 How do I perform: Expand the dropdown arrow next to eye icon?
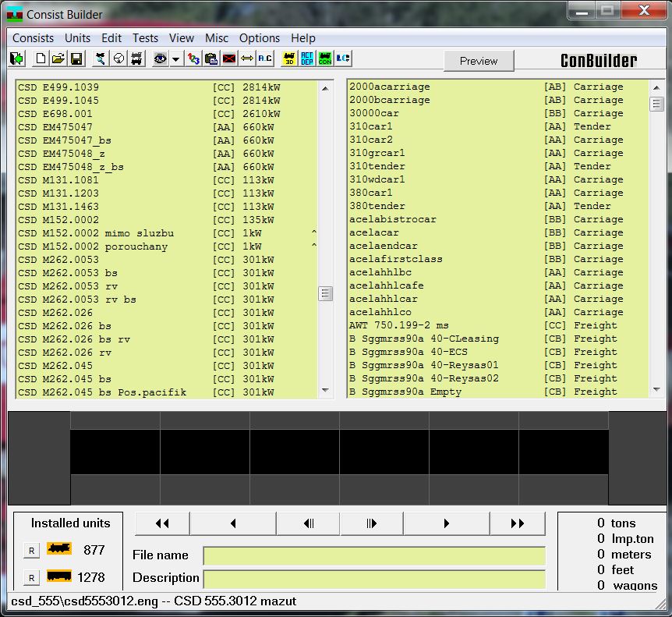click(176, 59)
